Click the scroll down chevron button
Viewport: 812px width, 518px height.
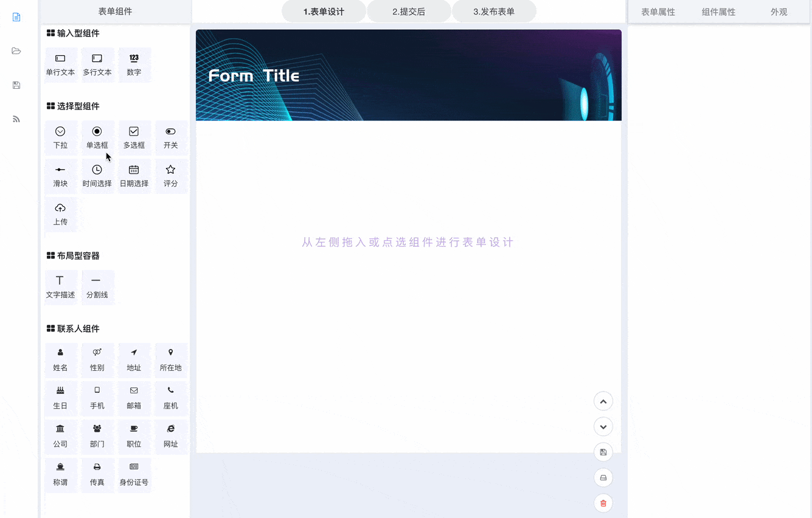(x=603, y=427)
